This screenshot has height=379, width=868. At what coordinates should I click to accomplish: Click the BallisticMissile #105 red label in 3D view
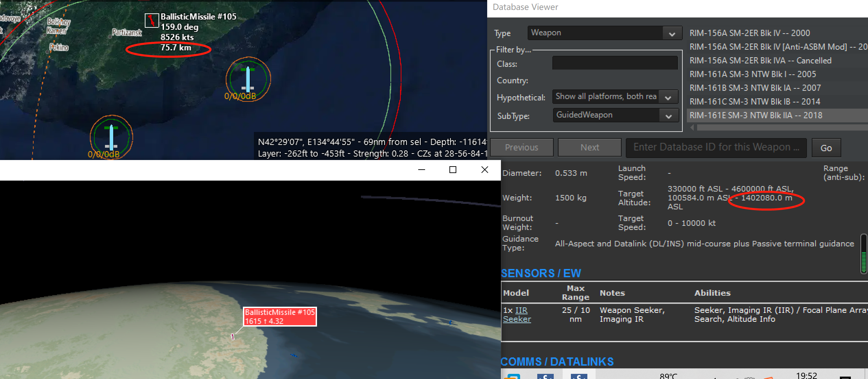click(x=280, y=316)
